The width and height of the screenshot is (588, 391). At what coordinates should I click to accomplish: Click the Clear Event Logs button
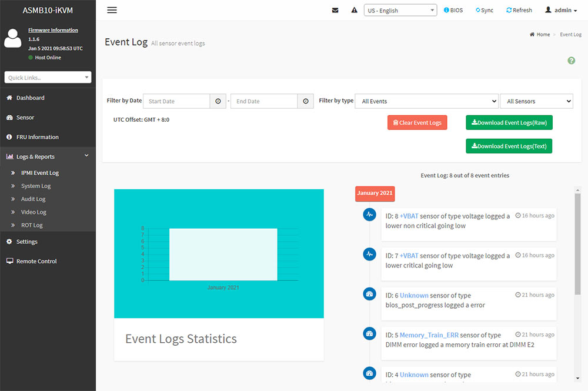(x=417, y=122)
